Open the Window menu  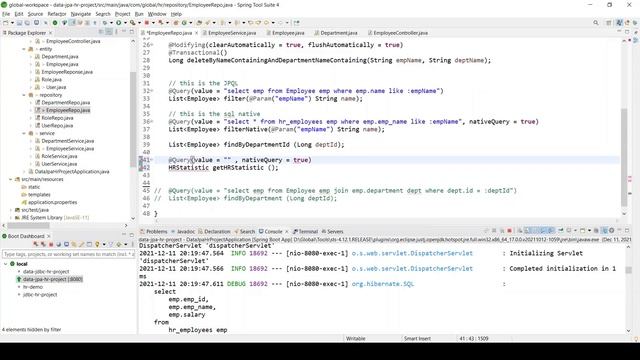coord(157,14)
